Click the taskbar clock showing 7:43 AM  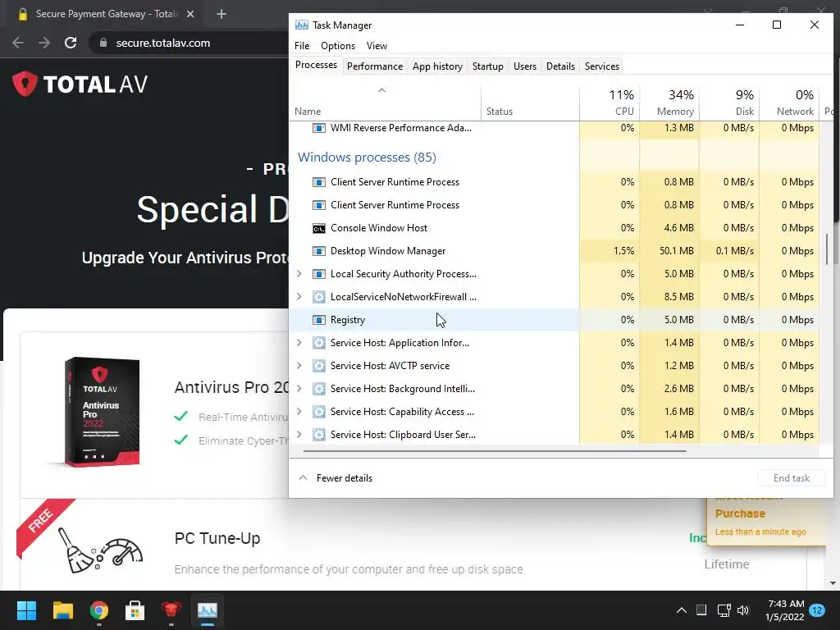click(x=785, y=610)
